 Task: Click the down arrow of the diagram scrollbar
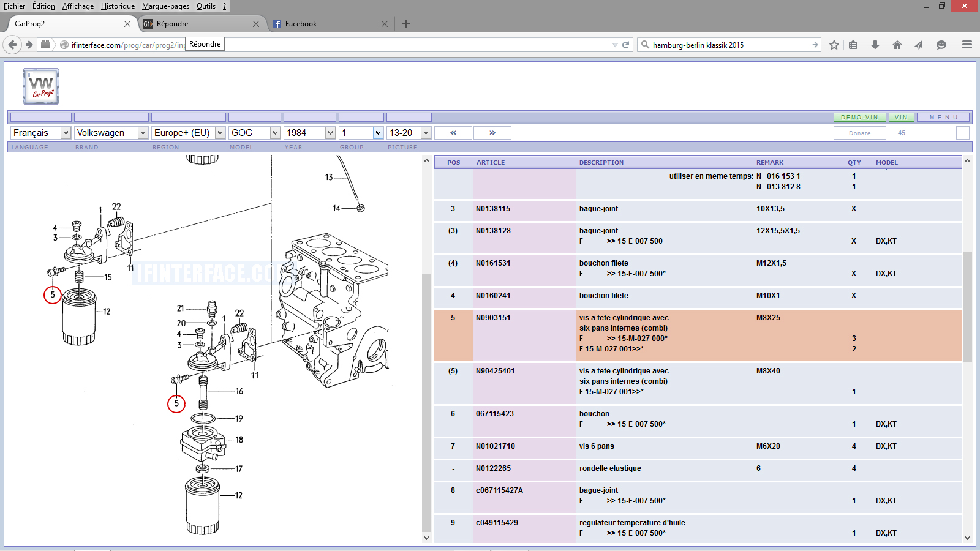(x=427, y=538)
